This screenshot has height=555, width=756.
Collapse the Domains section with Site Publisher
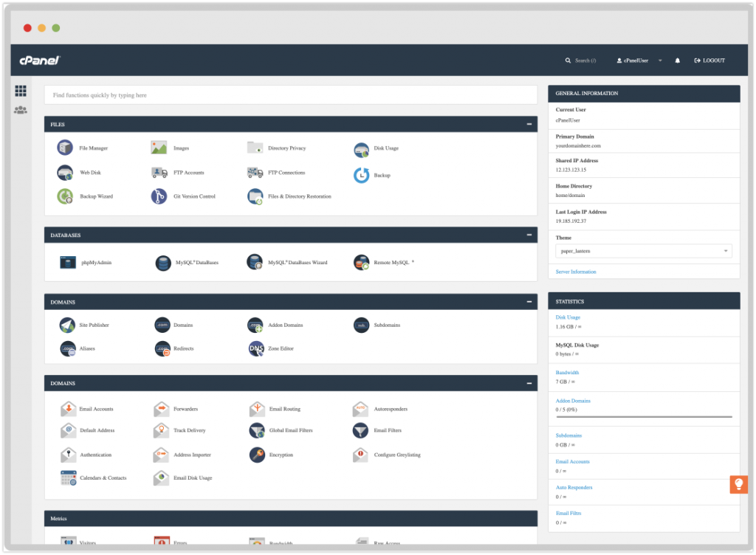[x=529, y=302]
